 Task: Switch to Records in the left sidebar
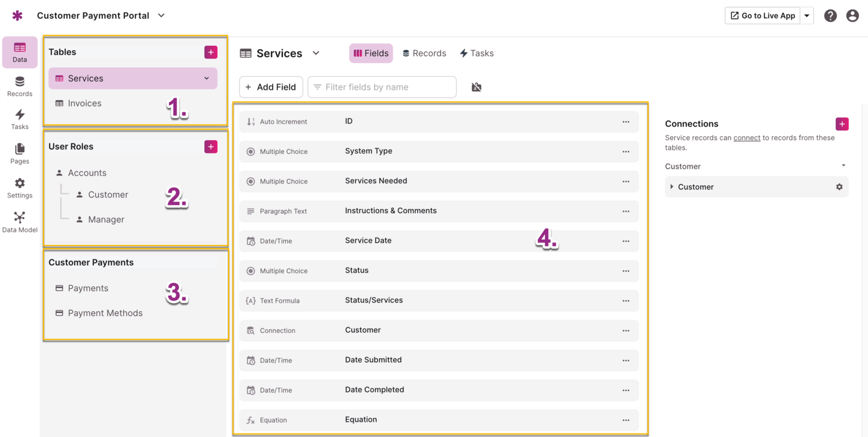20,86
